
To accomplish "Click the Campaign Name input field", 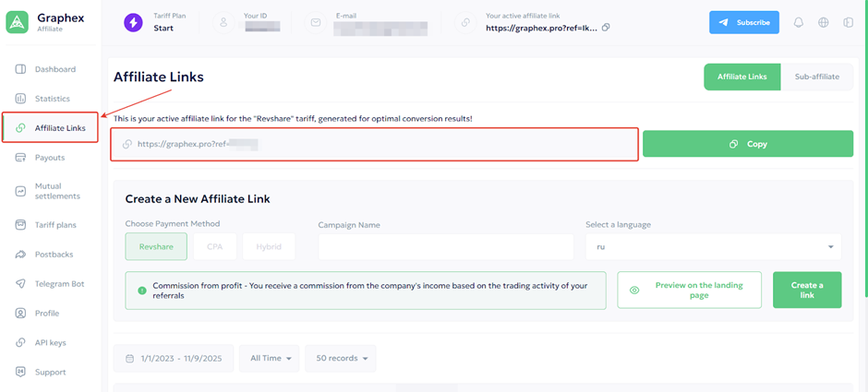I will pyautogui.click(x=446, y=247).
